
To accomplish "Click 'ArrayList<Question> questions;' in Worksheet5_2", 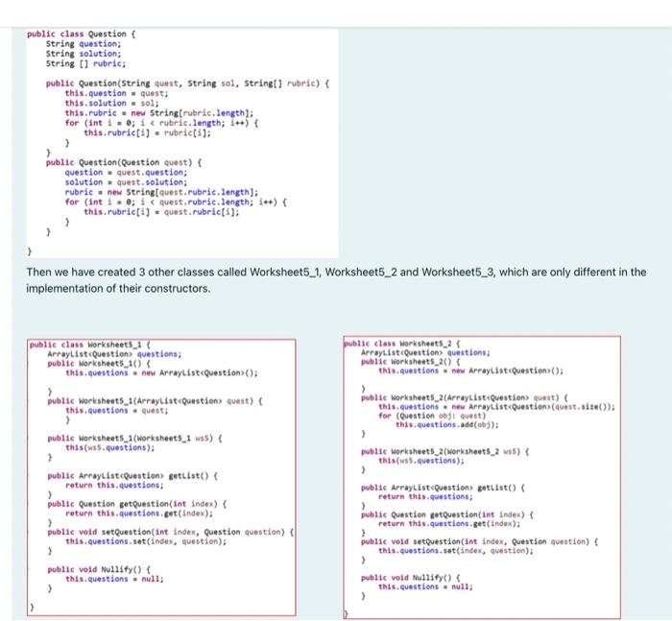I will 425,352.
